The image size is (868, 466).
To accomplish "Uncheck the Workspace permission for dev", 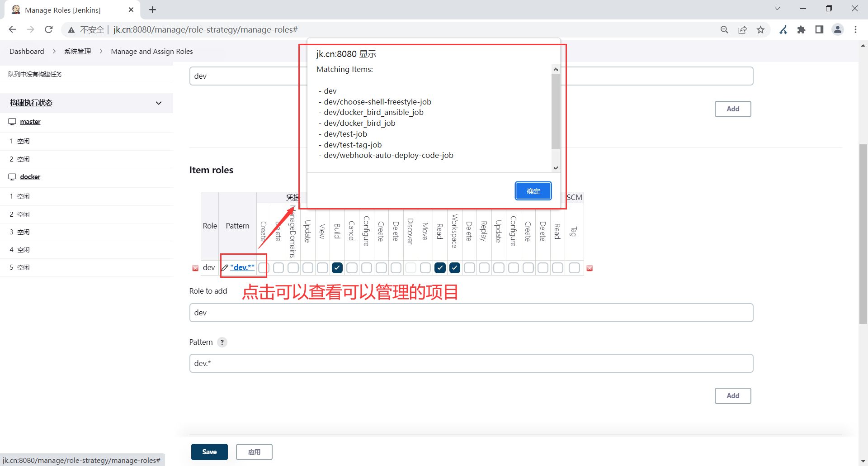I will click(x=455, y=268).
